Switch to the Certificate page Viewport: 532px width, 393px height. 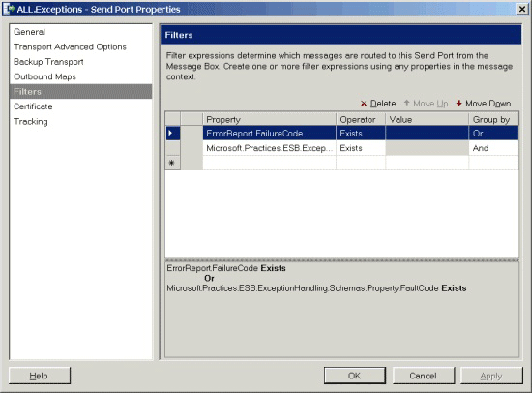click(33, 106)
